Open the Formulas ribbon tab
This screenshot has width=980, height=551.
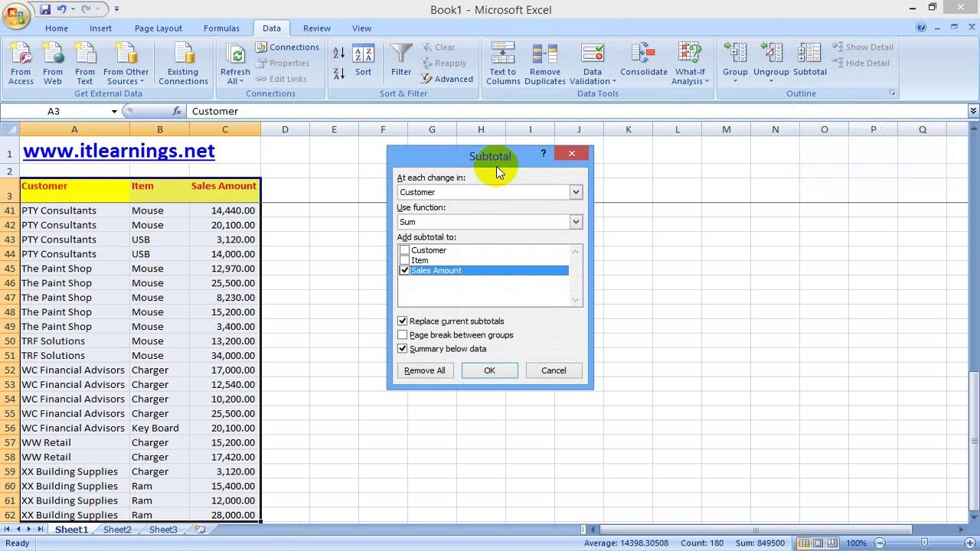coord(221,28)
